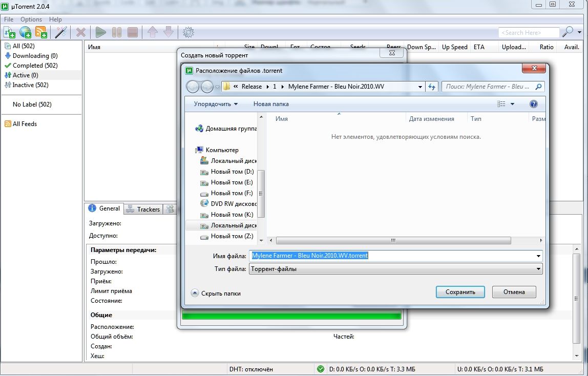Select All (502) in sidebar
Viewport: 588px width, 376px height.
pyautogui.click(x=24, y=46)
